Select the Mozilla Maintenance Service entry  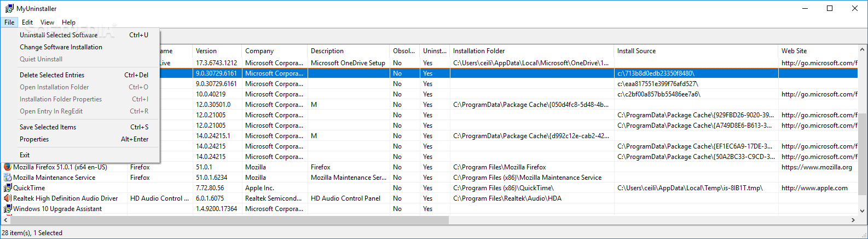(54, 178)
